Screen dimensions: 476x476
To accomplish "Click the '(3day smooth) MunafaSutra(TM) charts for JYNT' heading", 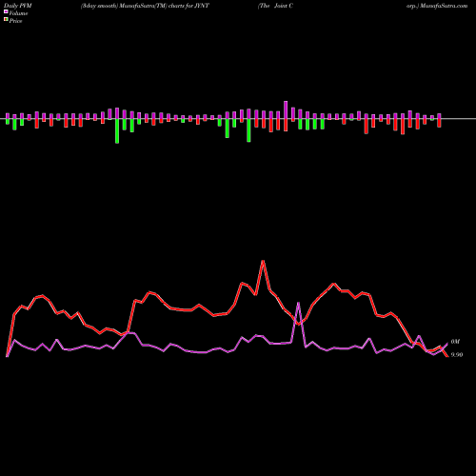I will point(145,6).
